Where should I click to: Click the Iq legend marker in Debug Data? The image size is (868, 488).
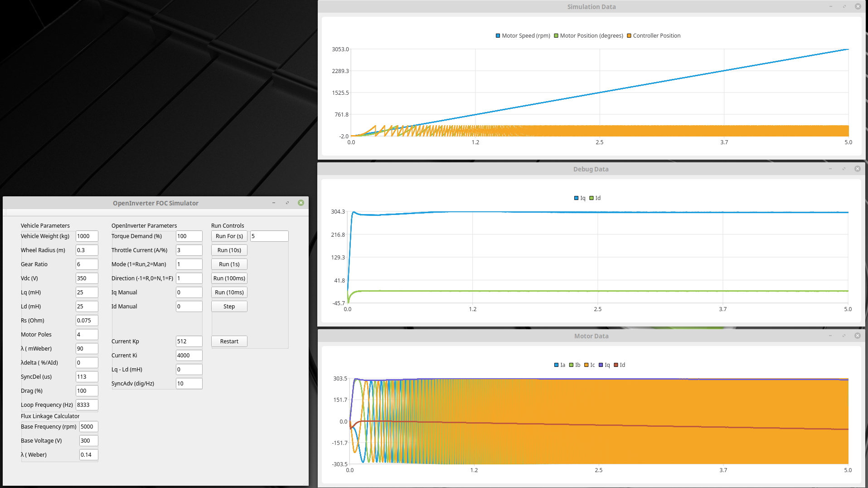point(576,198)
